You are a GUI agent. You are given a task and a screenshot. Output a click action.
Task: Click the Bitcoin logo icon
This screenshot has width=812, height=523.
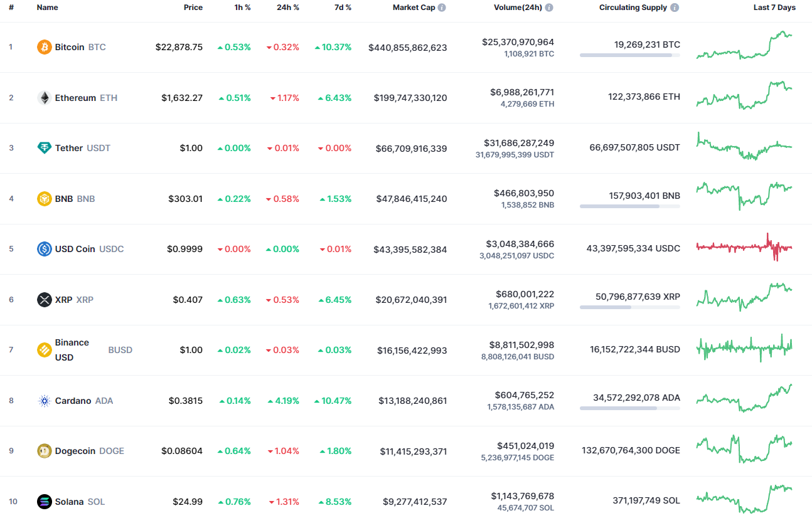pos(43,46)
